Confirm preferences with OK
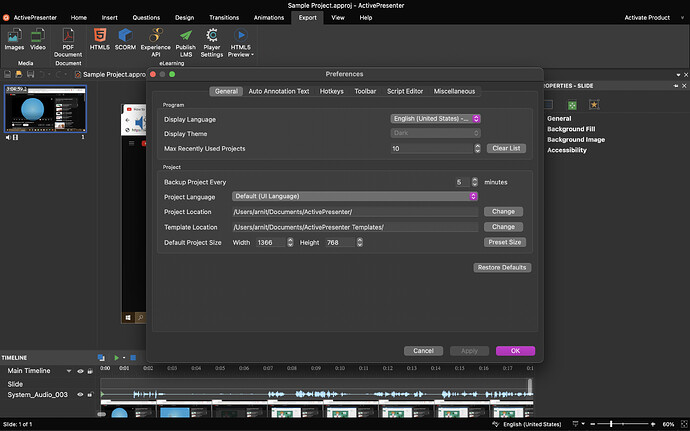 515,351
